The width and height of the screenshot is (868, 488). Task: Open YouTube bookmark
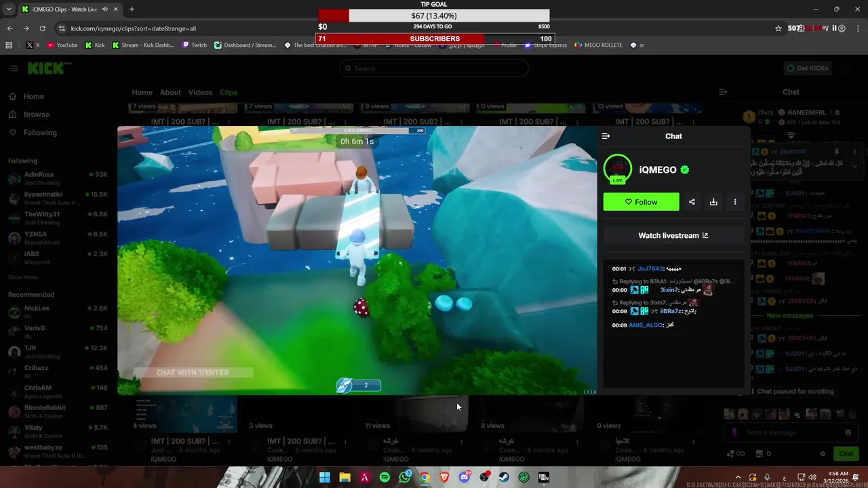tap(62, 45)
